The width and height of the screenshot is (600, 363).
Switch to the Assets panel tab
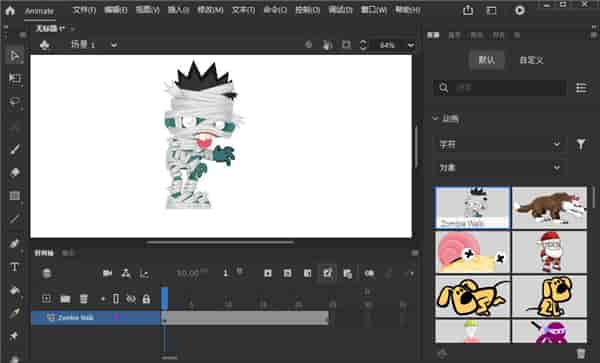point(433,36)
